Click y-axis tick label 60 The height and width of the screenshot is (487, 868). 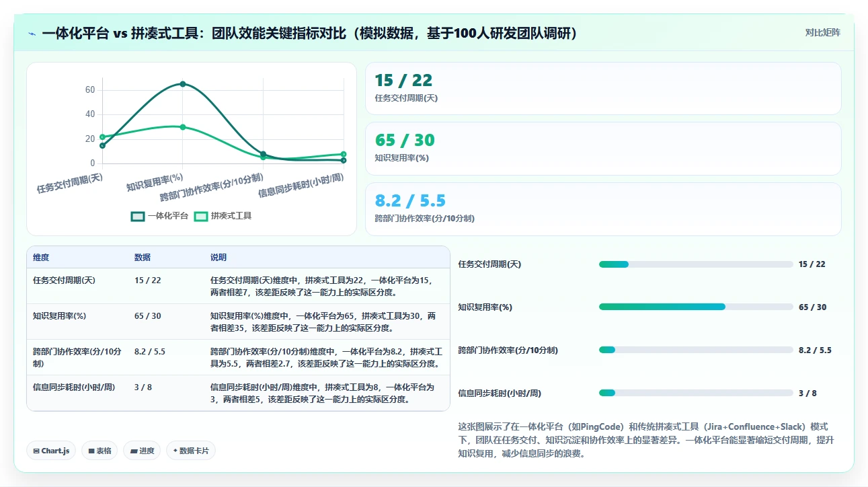(90, 90)
